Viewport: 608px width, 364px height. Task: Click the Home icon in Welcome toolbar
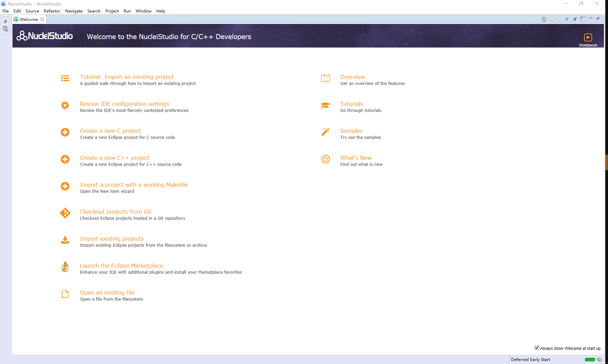(x=544, y=19)
